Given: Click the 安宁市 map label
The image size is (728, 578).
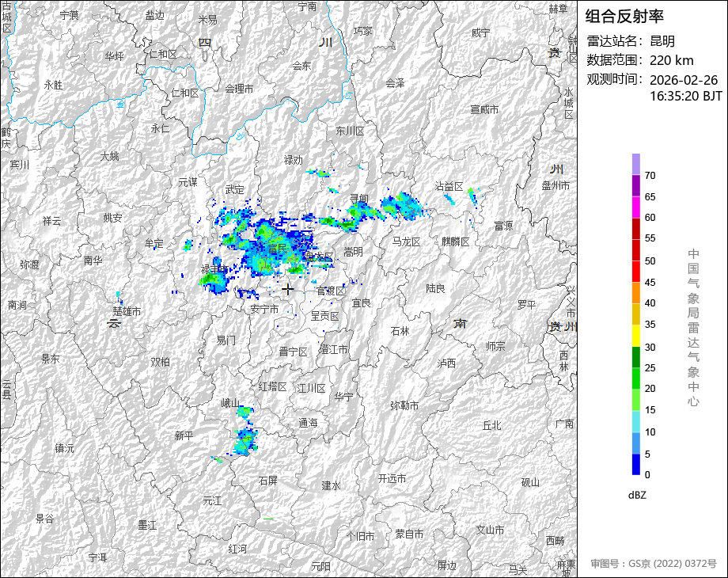Looking at the screenshot, I should pyautogui.click(x=264, y=309).
